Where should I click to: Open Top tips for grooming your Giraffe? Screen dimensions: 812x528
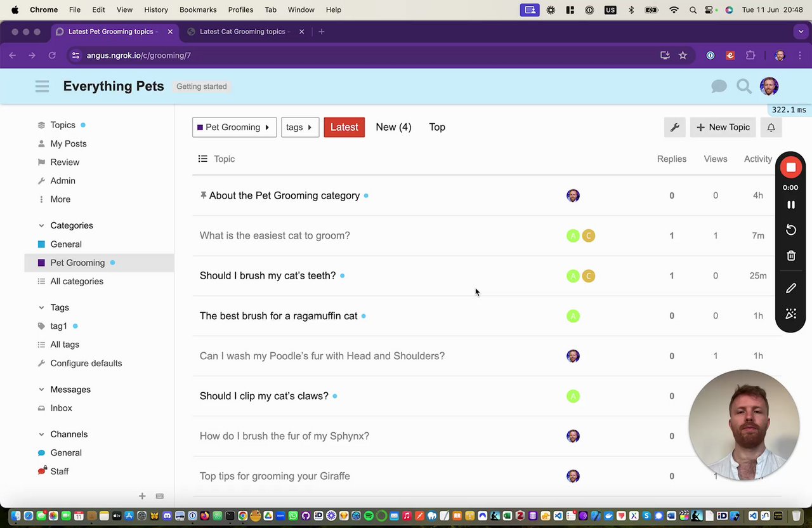tap(275, 476)
